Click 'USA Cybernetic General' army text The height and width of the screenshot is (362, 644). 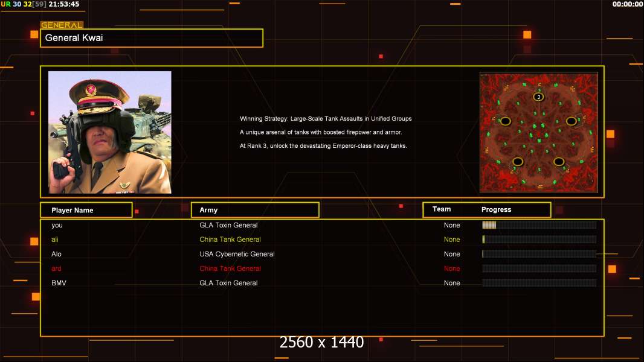pyautogui.click(x=237, y=254)
